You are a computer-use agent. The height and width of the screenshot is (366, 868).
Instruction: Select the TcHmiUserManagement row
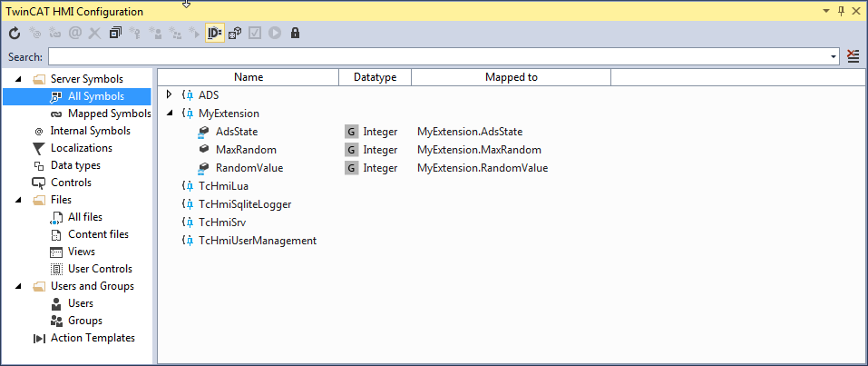[258, 241]
